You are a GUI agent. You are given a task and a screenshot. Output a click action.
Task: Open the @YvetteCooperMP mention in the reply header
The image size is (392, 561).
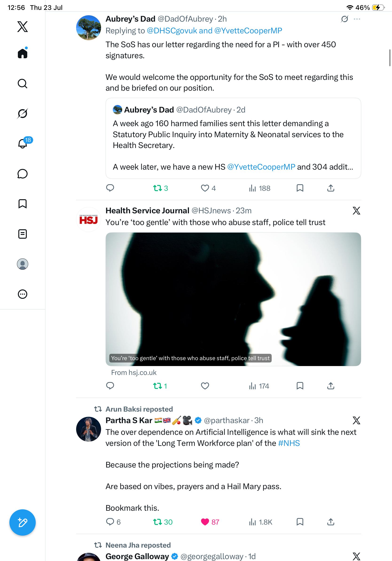pyautogui.click(x=248, y=31)
